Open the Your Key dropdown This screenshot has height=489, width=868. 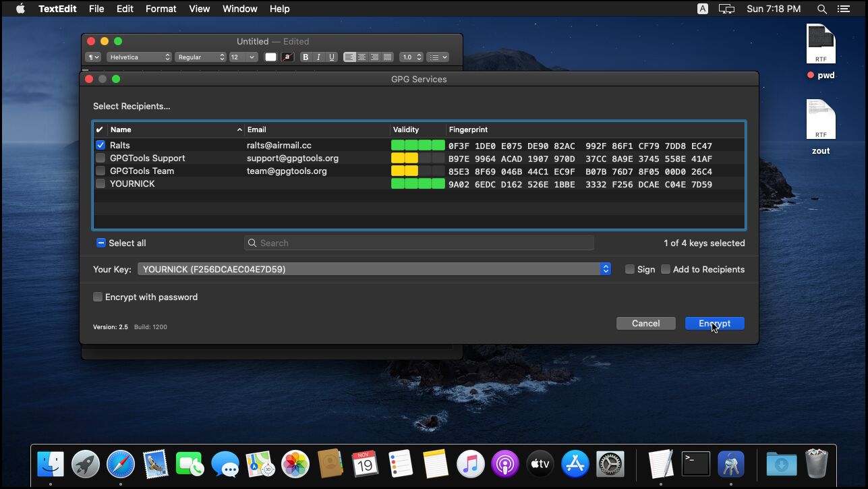[374, 269]
